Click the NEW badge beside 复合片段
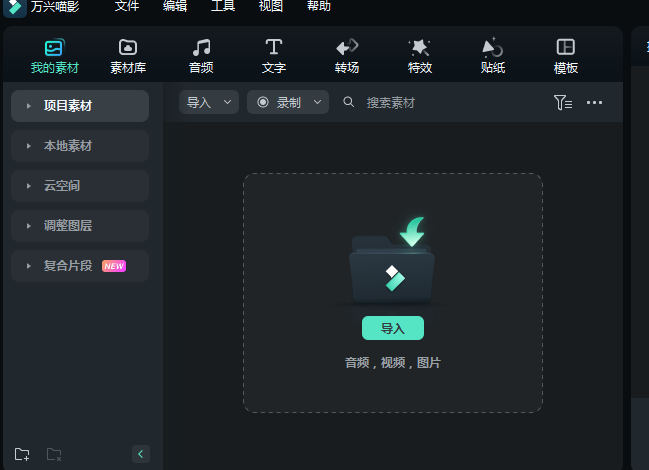The height and width of the screenshot is (470, 649). [114, 266]
